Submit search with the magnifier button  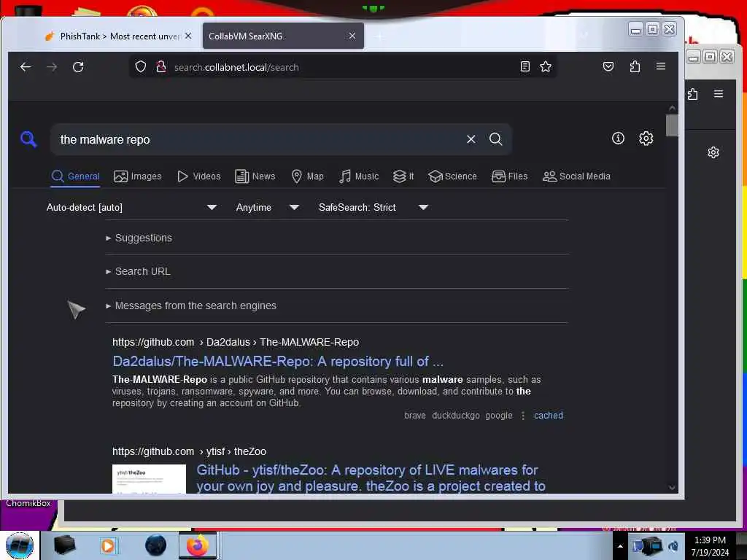click(495, 139)
